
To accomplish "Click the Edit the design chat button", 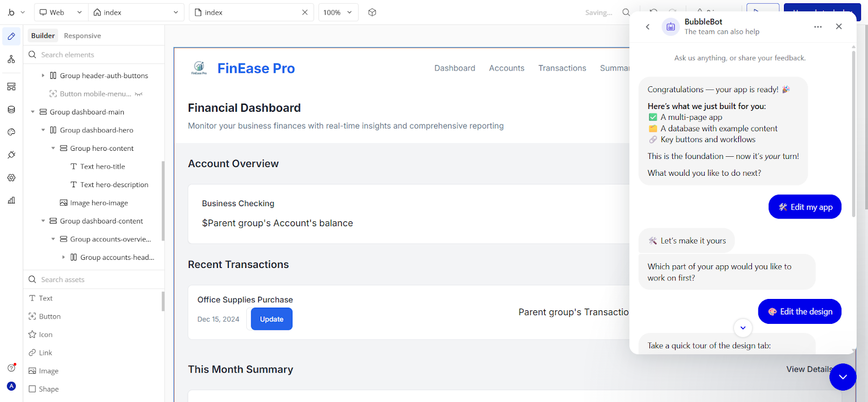I will [800, 311].
